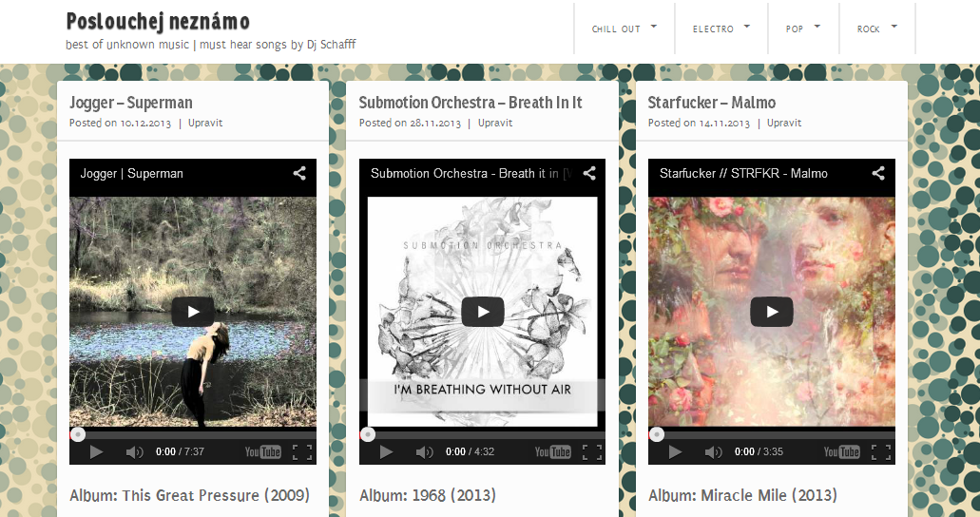Open the Poslouchej neznámo site title
The image size is (980, 517).
(x=158, y=21)
